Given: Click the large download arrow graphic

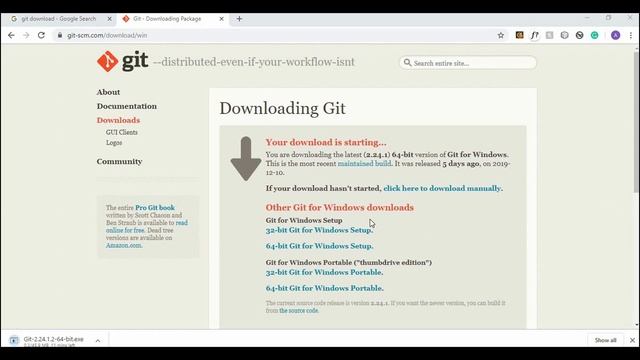Looking at the screenshot, I should tap(246, 159).
